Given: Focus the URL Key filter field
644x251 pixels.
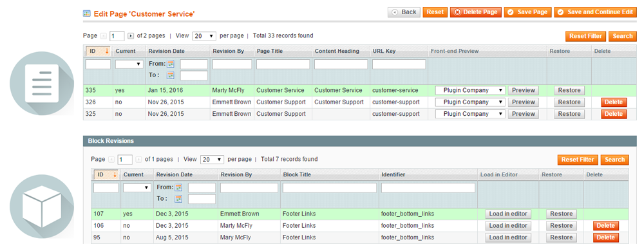Looking at the screenshot, I should point(399,64).
